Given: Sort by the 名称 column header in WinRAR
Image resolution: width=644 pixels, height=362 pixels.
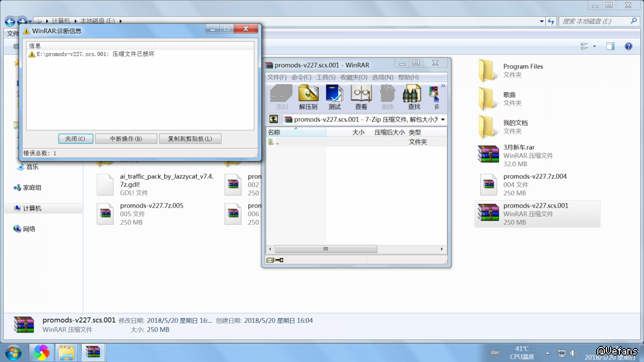Looking at the screenshot, I should (296, 132).
